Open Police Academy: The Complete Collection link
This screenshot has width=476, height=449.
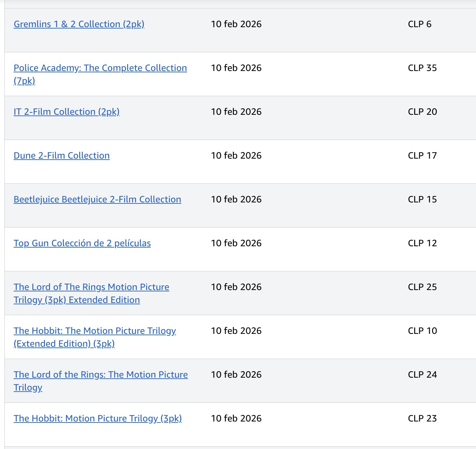100,68
